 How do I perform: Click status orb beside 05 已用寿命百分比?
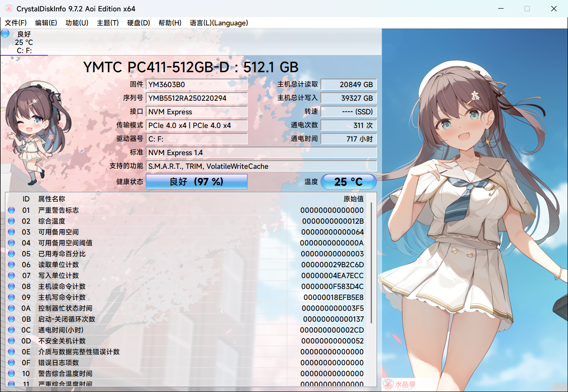point(12,254)
